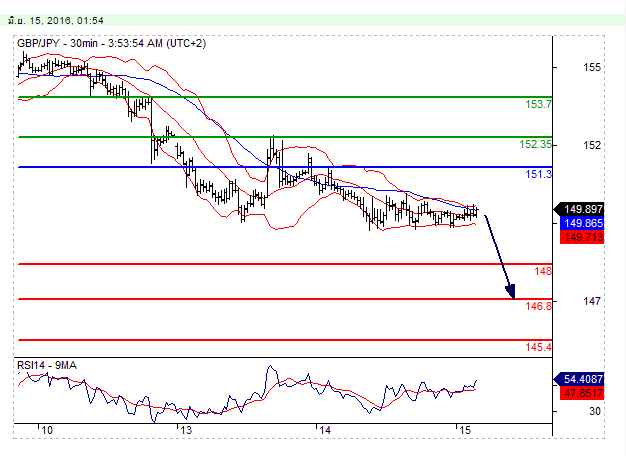Image resolution: width=626 pixels, height=456 pixels.
Task: Select the 146.8 support level label
Action: pyautogui.click(x=539, y=306)
